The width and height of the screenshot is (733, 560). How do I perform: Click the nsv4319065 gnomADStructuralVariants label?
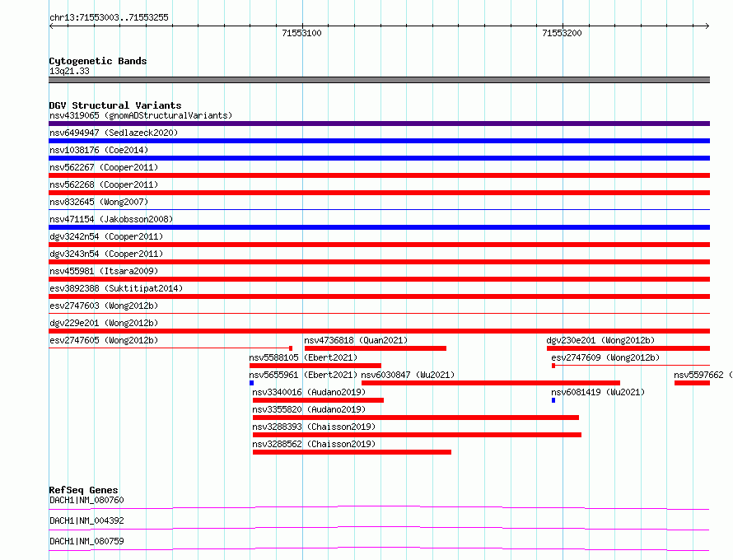click(141, 115)
